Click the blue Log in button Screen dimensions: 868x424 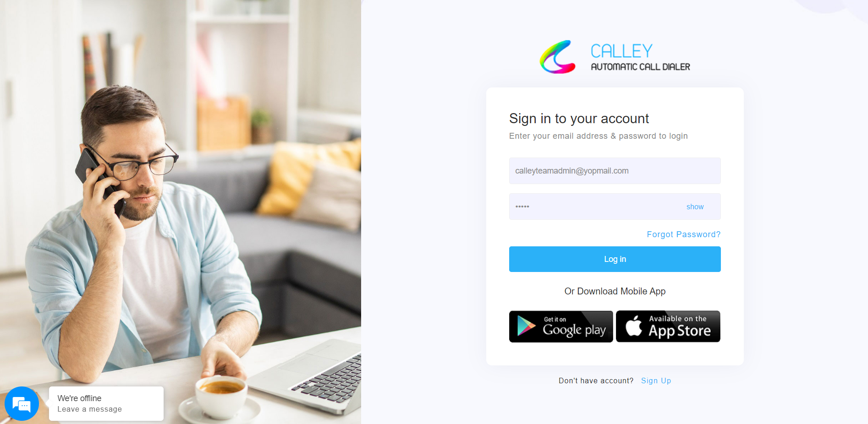[615, 259]
